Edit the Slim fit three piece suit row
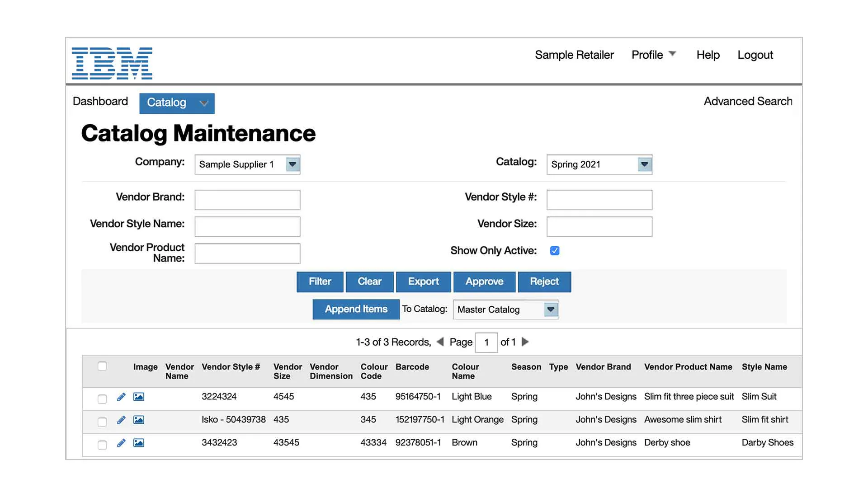 (x=121, y=397)
